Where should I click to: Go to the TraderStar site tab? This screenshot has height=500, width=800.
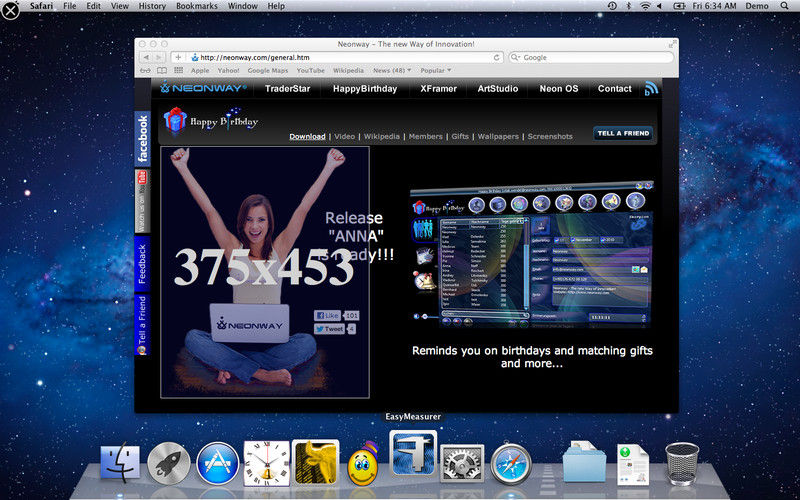pos(287,88)
